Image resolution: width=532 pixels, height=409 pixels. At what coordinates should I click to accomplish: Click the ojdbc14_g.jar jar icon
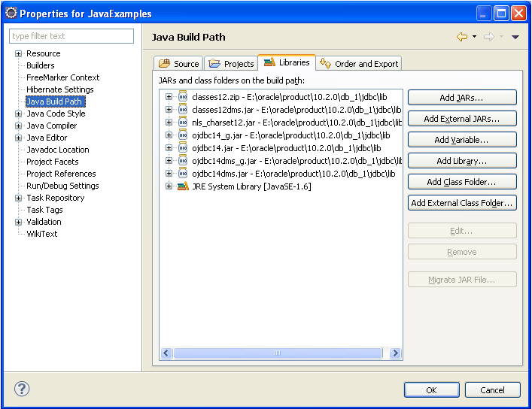(x=183, y=135)
